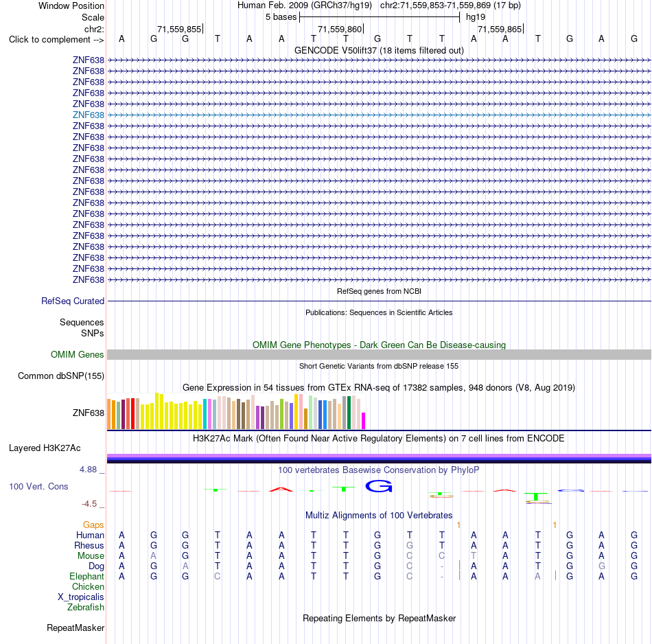Click the Repeating Elements by RepeatMasker title
The height and width of the screenshot is (644, 652).
click(x=379, y=618)
